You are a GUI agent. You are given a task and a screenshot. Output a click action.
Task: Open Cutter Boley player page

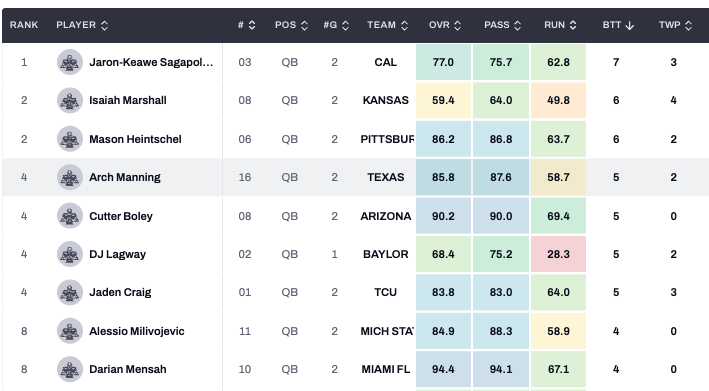tap(121, 216)
